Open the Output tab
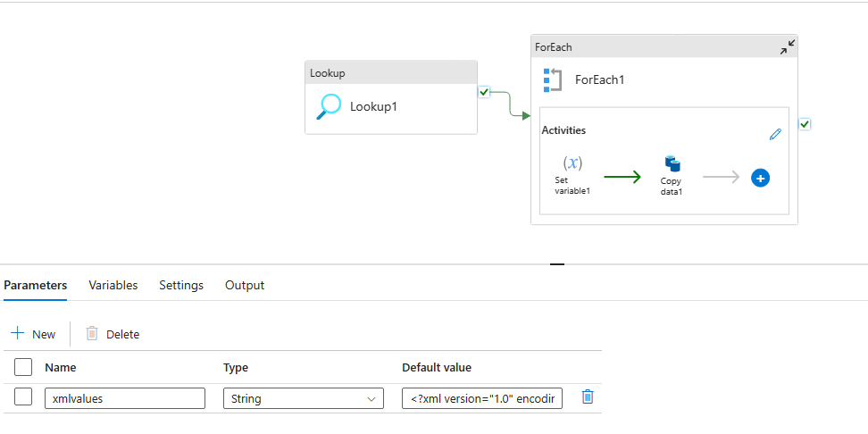This screenshot has width=868, height=434. (x=245, y=285)
